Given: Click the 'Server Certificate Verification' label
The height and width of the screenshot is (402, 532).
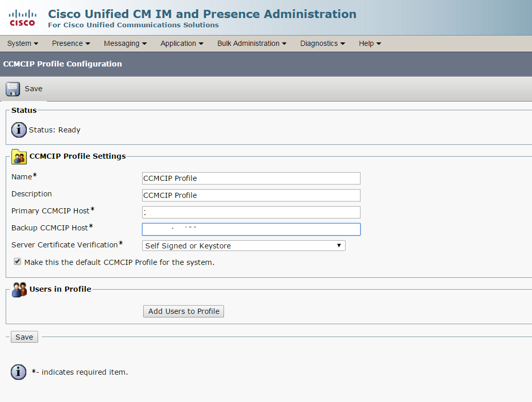Looking at the screenshot, I should coord(67,245).
